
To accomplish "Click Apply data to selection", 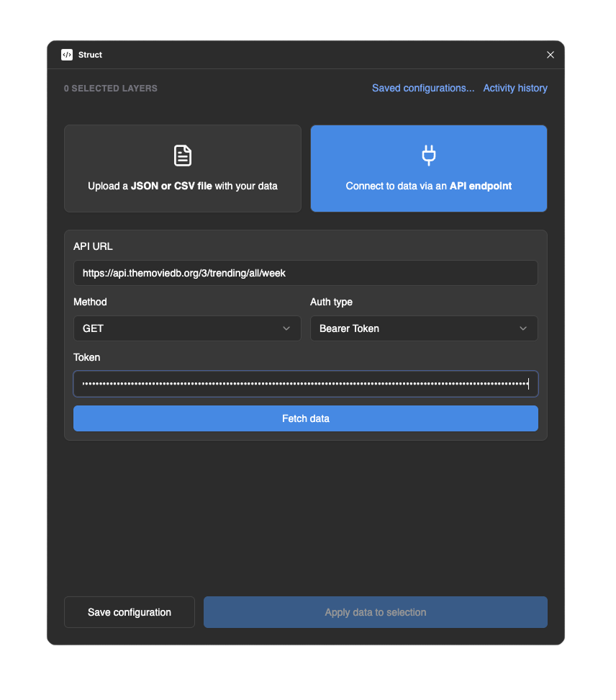I will click(375, 611).
